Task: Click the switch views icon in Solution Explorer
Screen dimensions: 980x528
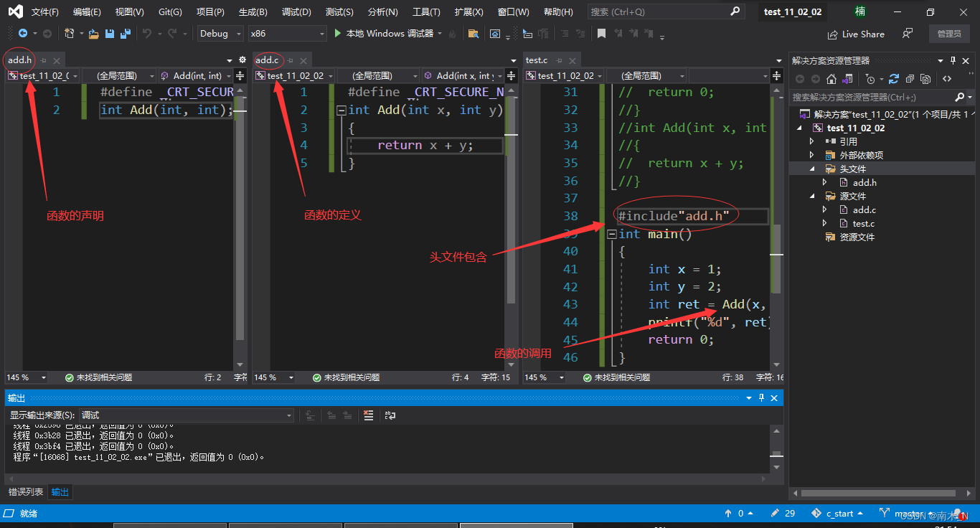Action: tap(848, 79)
